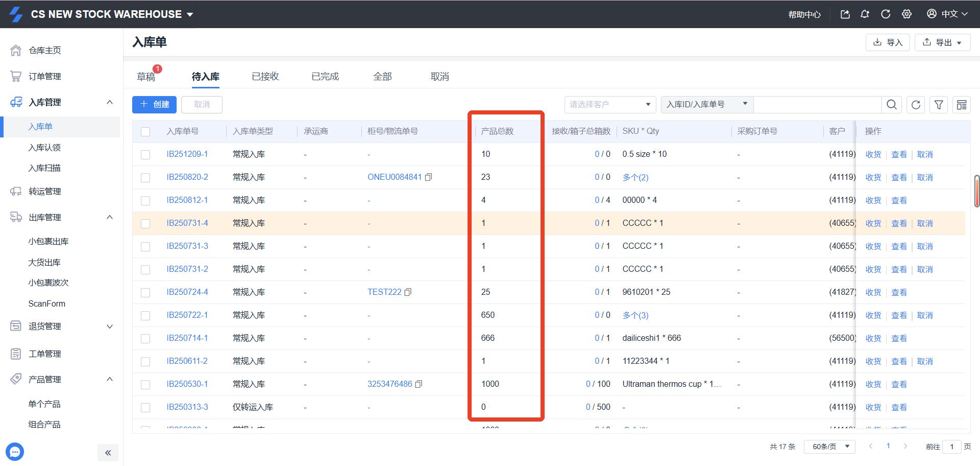This screenshot has width=980, height=466.
Task: Open the filter funnel icon
Action: 939,105
